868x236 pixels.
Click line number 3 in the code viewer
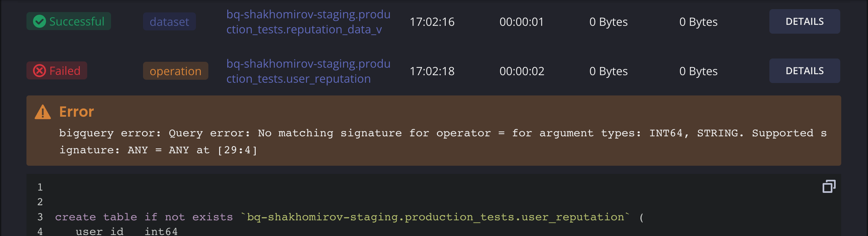tap(40, 216)
